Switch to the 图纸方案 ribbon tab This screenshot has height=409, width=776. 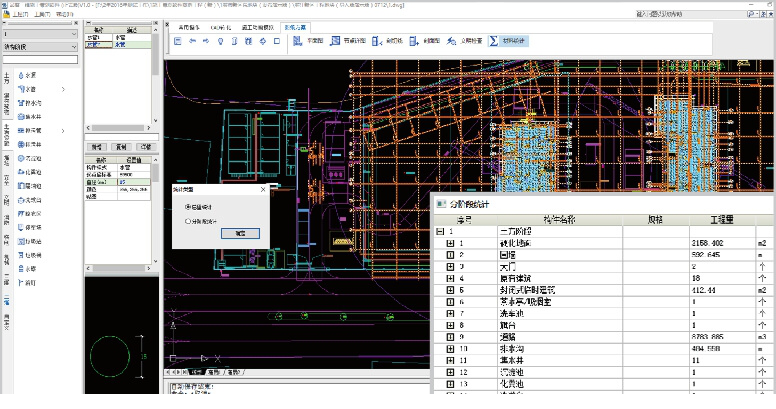click(x=295, y=27)
